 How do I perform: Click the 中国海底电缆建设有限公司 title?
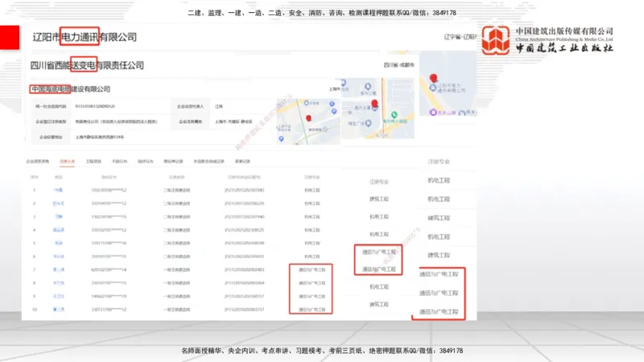(71, 89)
